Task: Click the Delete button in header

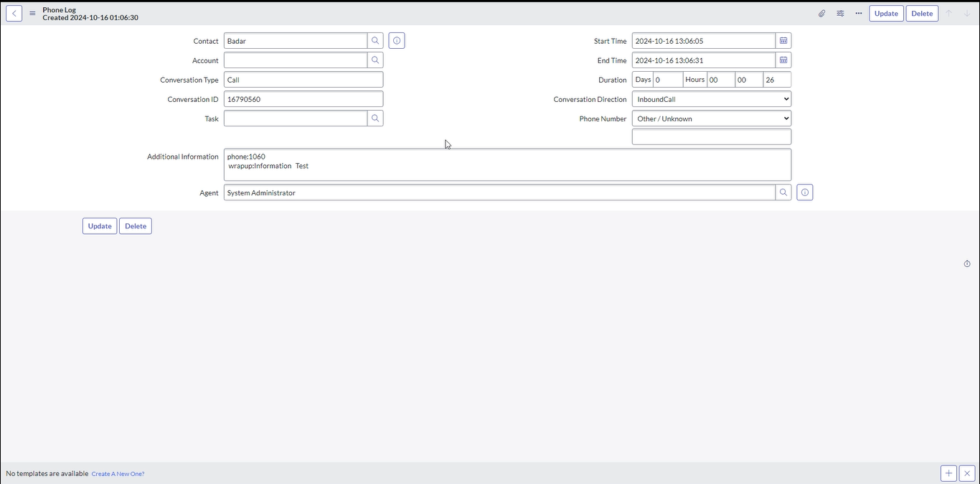Action: [922, 14]
